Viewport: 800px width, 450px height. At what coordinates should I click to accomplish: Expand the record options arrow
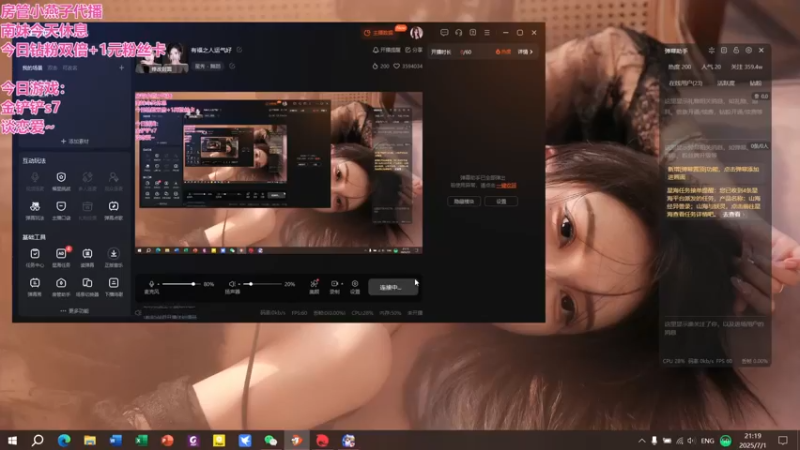(342, 284)
